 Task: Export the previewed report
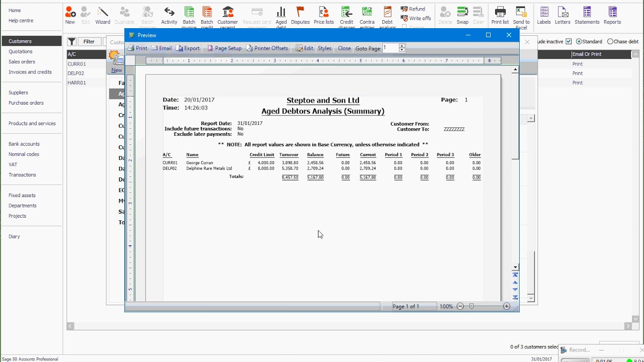point(188,48)
